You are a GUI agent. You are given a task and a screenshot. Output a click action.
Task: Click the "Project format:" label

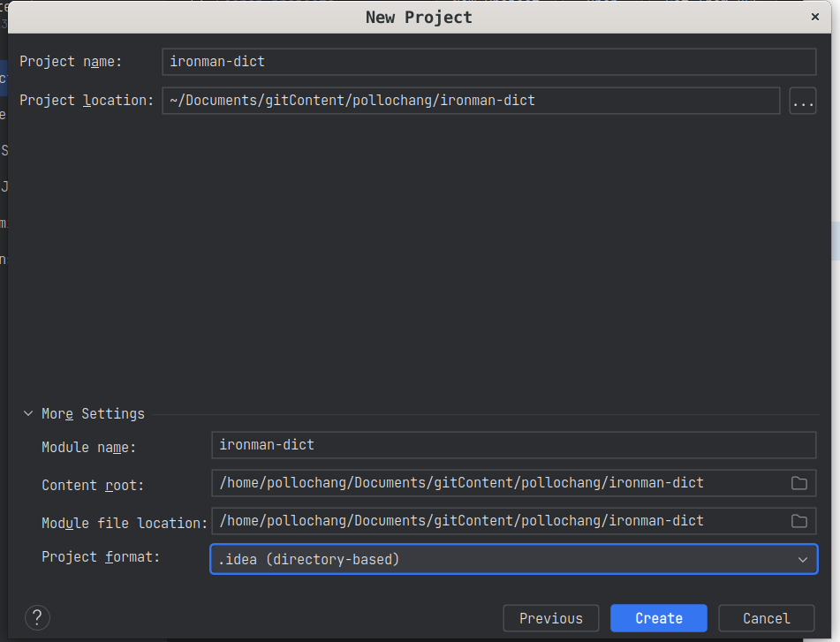[x=101, y=557]
